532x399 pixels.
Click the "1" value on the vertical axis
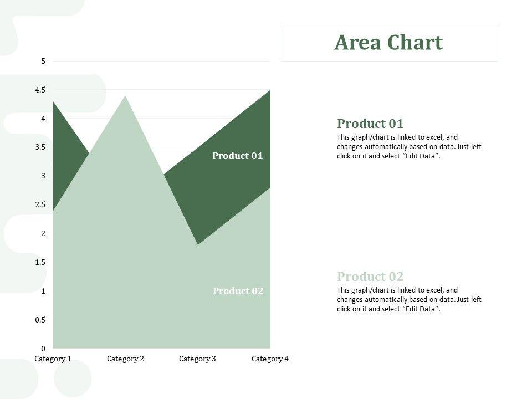coord(43,291)
